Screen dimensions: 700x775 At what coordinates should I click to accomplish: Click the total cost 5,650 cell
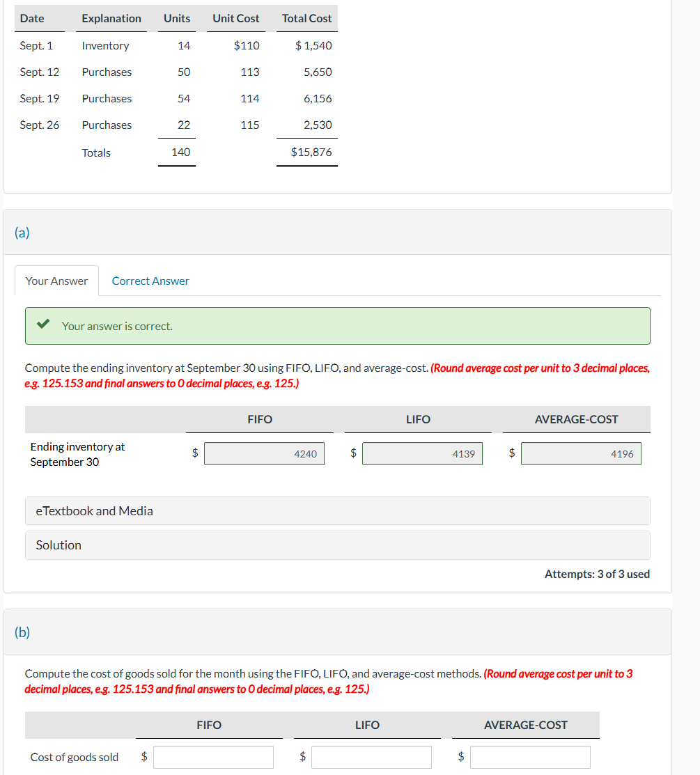point(318,72)
